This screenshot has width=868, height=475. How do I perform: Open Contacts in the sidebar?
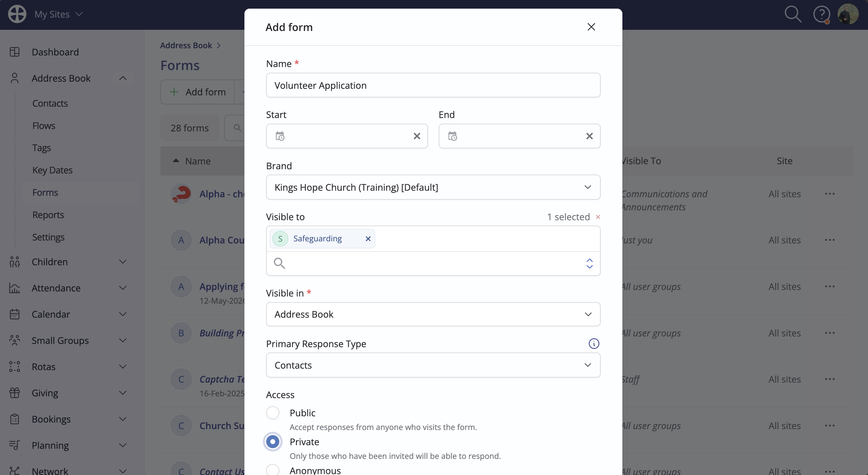[50, 103]
